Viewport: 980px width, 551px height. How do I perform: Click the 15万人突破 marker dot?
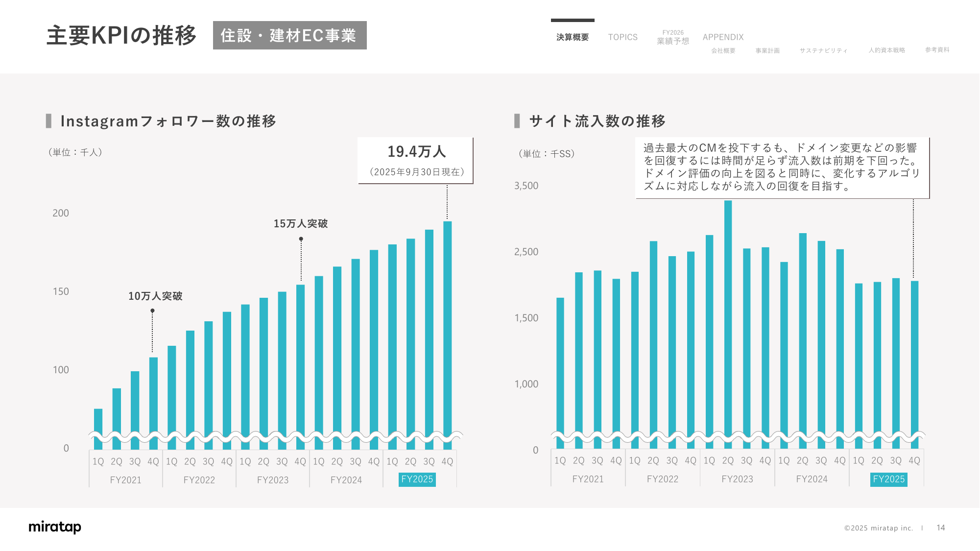point(301,239)
